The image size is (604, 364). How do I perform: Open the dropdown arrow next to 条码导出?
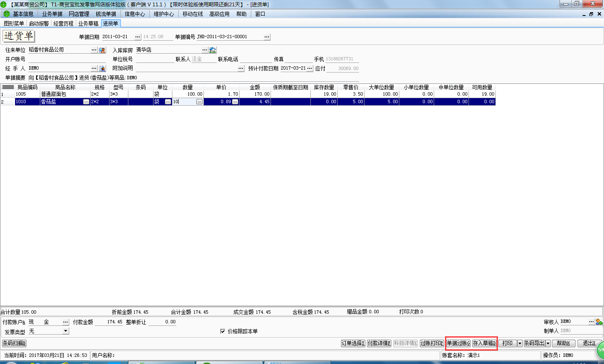pos(548,343)
